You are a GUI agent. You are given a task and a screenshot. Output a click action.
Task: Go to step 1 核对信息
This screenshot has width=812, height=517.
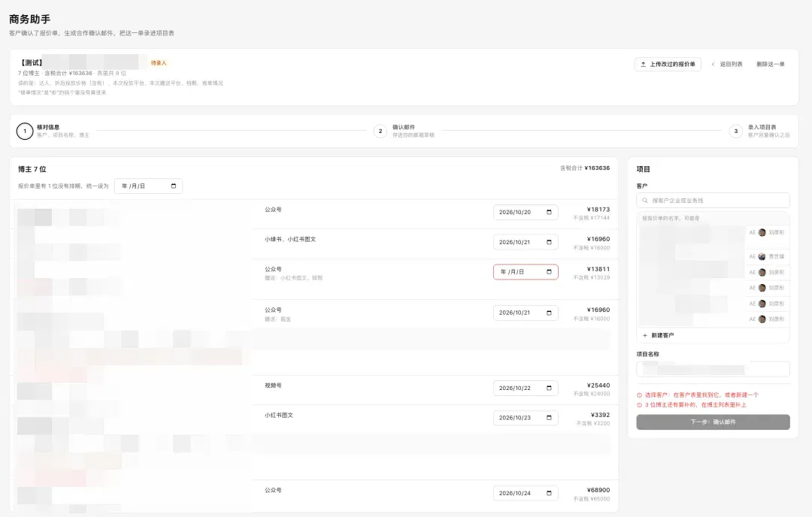(x=53, y=131)
